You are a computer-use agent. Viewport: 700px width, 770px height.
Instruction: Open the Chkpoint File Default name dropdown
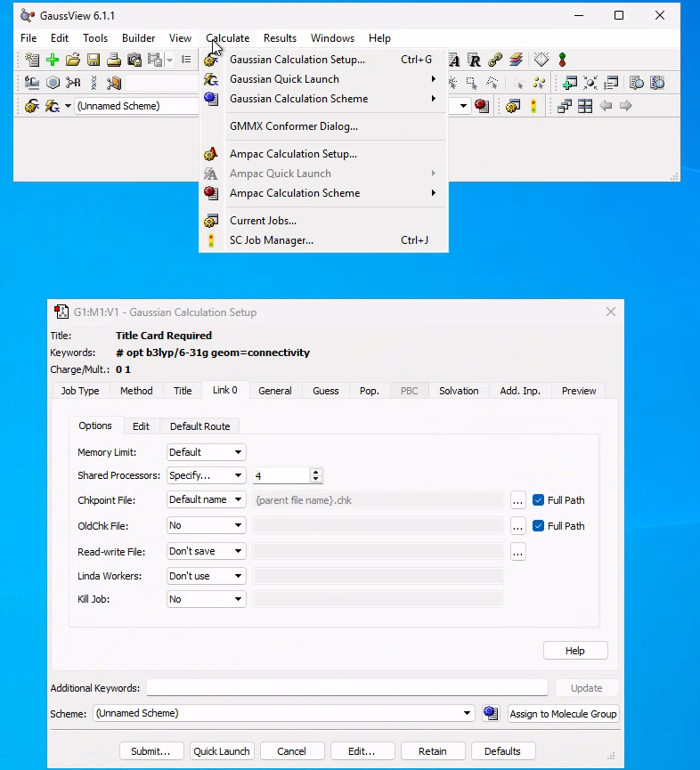coord(207,500)
